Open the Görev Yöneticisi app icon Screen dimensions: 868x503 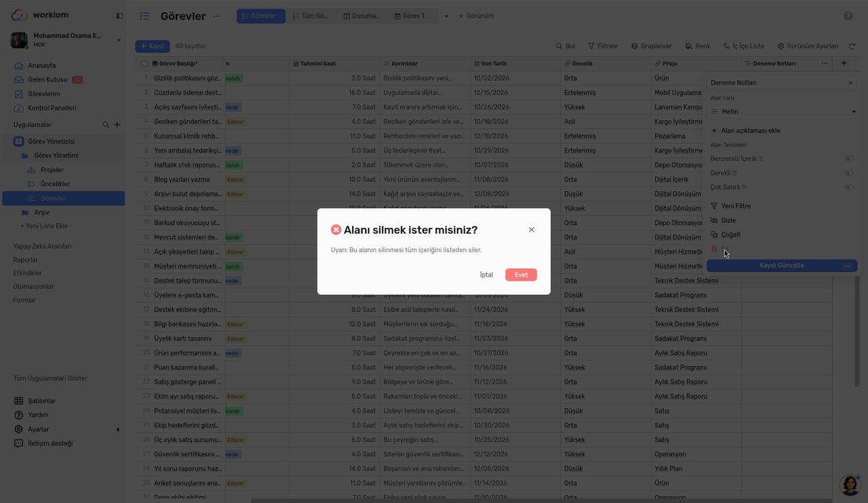[x=19, y=142]
